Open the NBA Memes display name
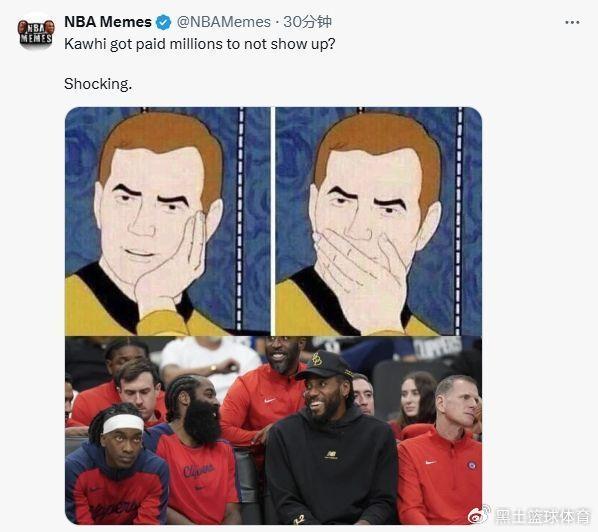598x532 pixels. coord(108,22)
